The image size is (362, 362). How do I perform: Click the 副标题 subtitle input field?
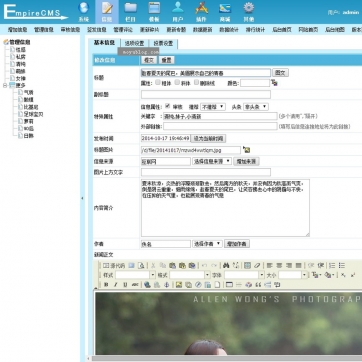(x=206, y=95)
